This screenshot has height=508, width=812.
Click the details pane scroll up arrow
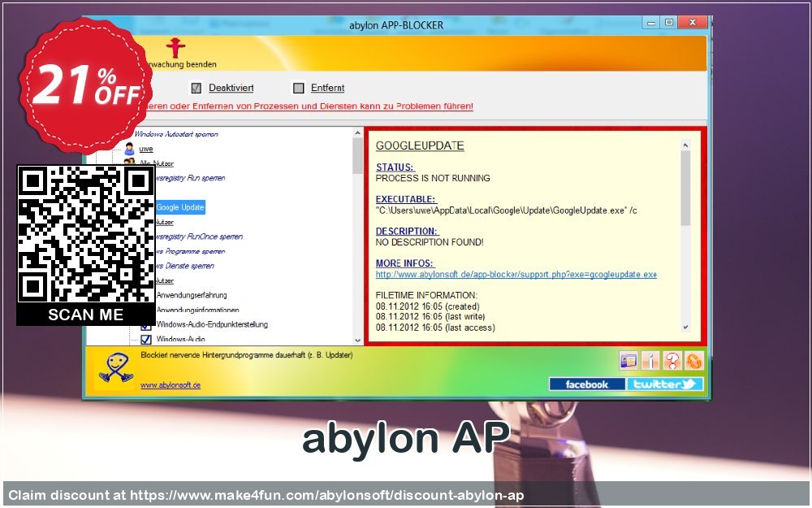pos(685,145)
